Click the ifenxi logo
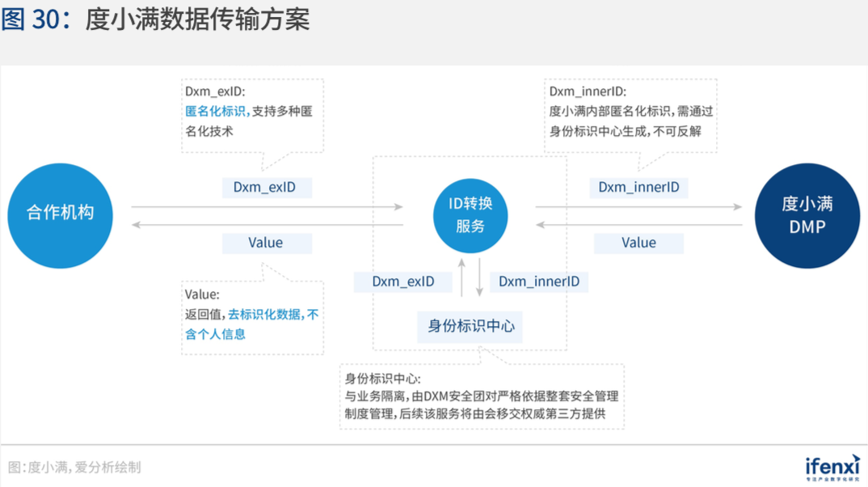The width and height of the screenshot is (868, 487). click(x=832, y=468)
